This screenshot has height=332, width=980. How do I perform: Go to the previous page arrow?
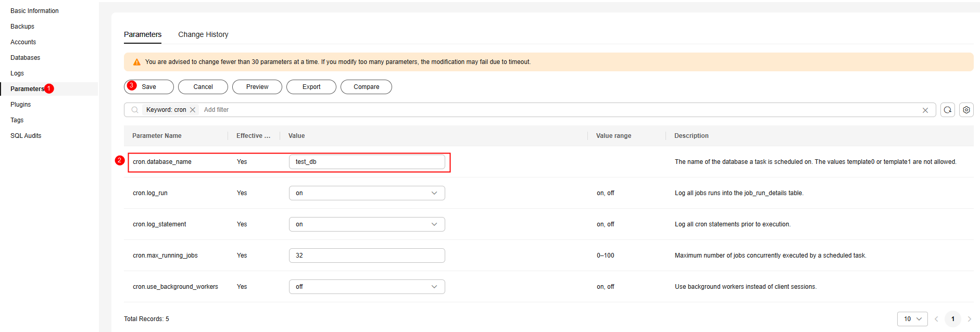pos(936,319)
